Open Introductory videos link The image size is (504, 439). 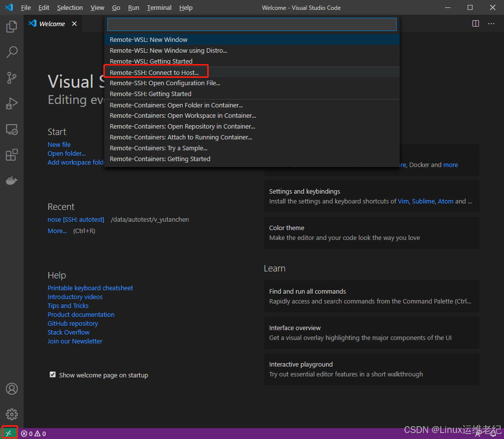click(75, 297)
